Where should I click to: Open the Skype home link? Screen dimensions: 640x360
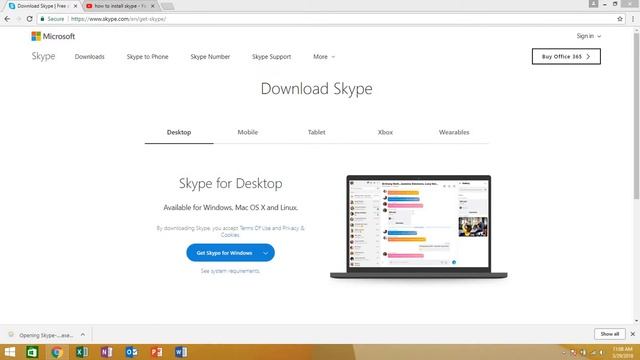(43, 56)
